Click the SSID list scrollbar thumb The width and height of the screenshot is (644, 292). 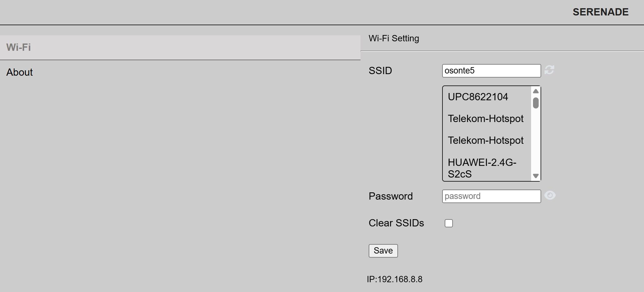pos(536,103)
